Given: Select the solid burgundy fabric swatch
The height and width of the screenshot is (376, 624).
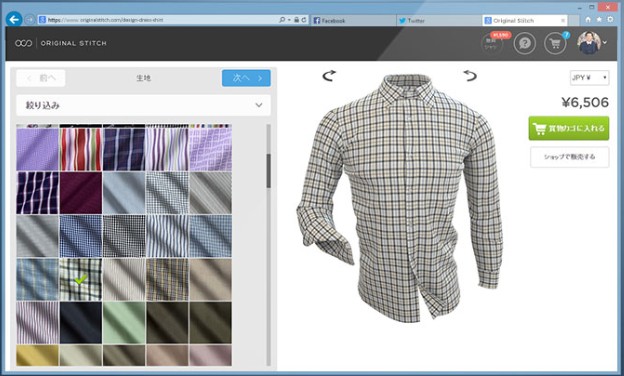Looking at the screenshot, I should click(81, 193).
